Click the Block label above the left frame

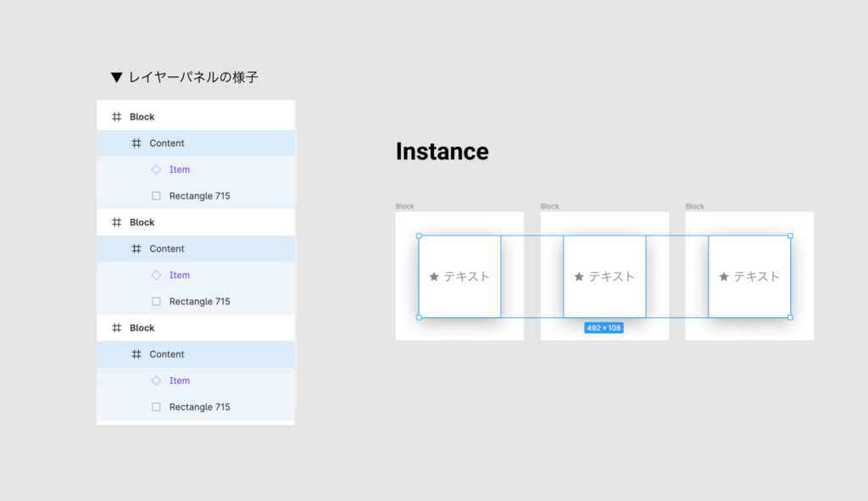coord(405,206)
